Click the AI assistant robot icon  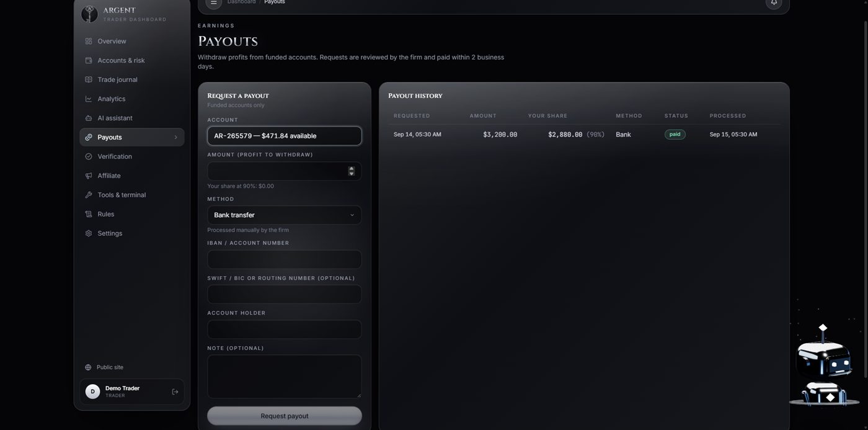click(x=89, y=118)
